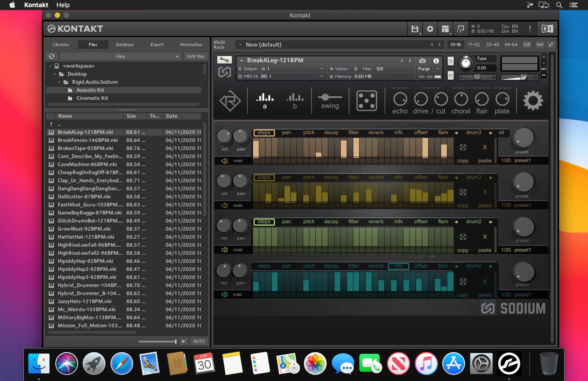588x381 pixels.
Task: Click the refresh icon in Files browser
Action: (x=52, y=56)
